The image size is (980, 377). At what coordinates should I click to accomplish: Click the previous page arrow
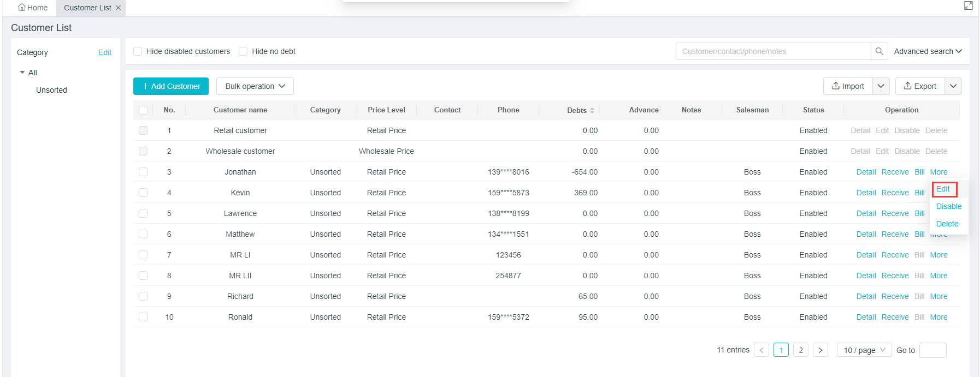coord(761,350)
